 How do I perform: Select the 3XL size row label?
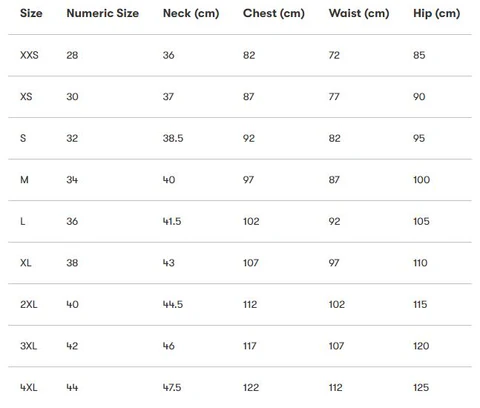(29, 346)
